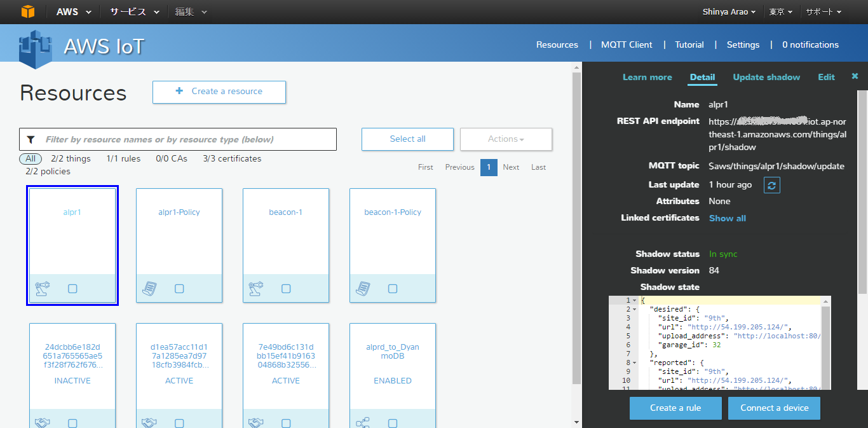Click the policy document icon on beacon-1-Policy card

pos(363,289)
